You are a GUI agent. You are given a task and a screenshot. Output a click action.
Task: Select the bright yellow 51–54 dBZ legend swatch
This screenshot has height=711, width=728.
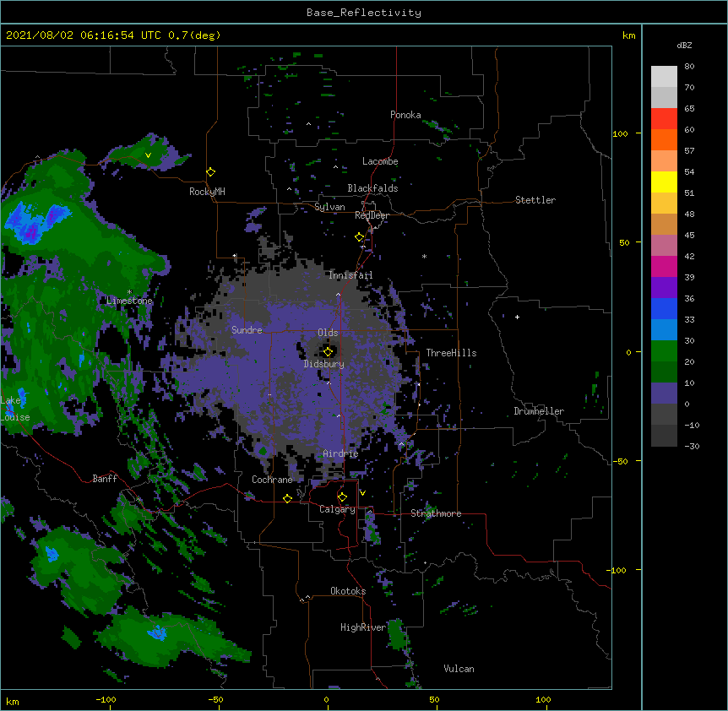[x=664, y=182]
